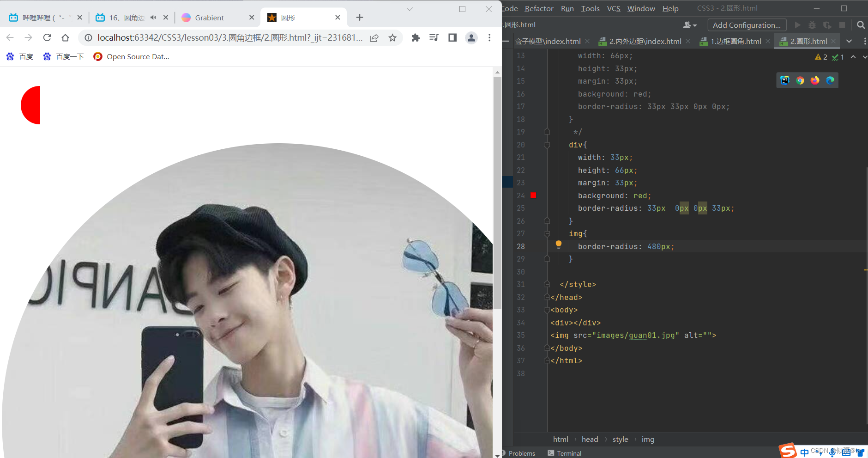Click the Debug bug icon

(812, 25)
